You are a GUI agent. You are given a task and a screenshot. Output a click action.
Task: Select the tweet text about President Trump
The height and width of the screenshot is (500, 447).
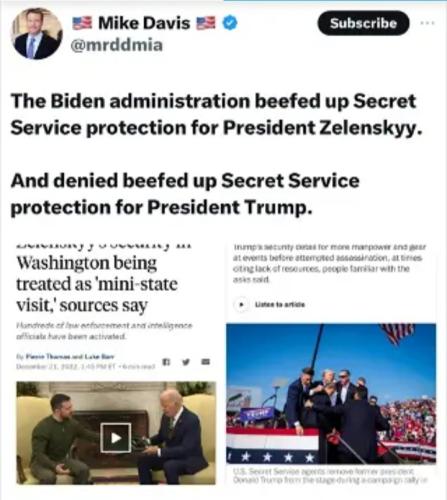(185, 194)
